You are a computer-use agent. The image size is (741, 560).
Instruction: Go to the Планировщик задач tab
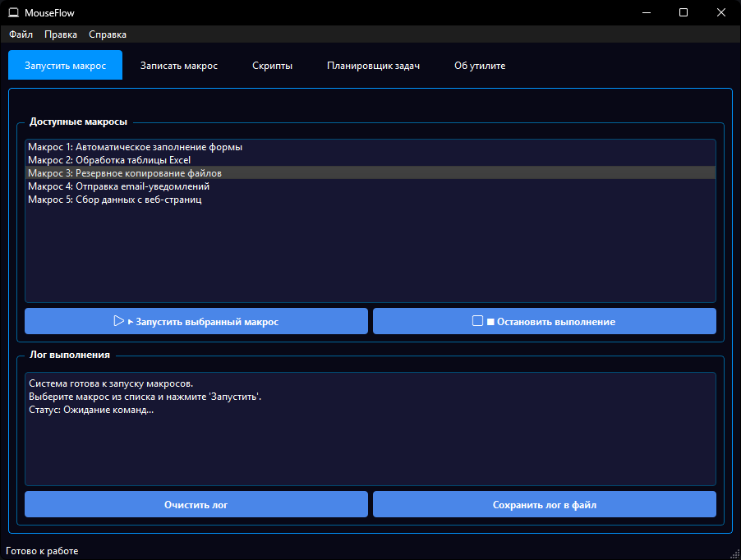point(373,66)
